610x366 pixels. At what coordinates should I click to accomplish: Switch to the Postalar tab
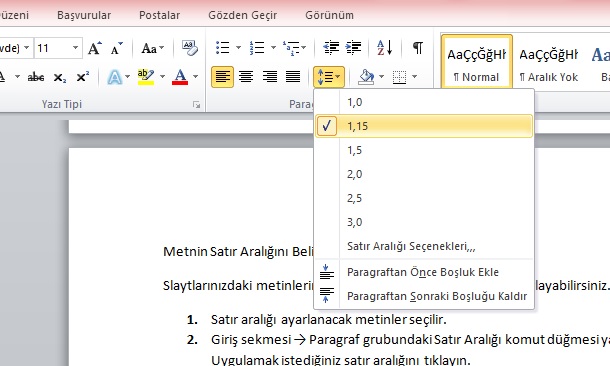160,15
